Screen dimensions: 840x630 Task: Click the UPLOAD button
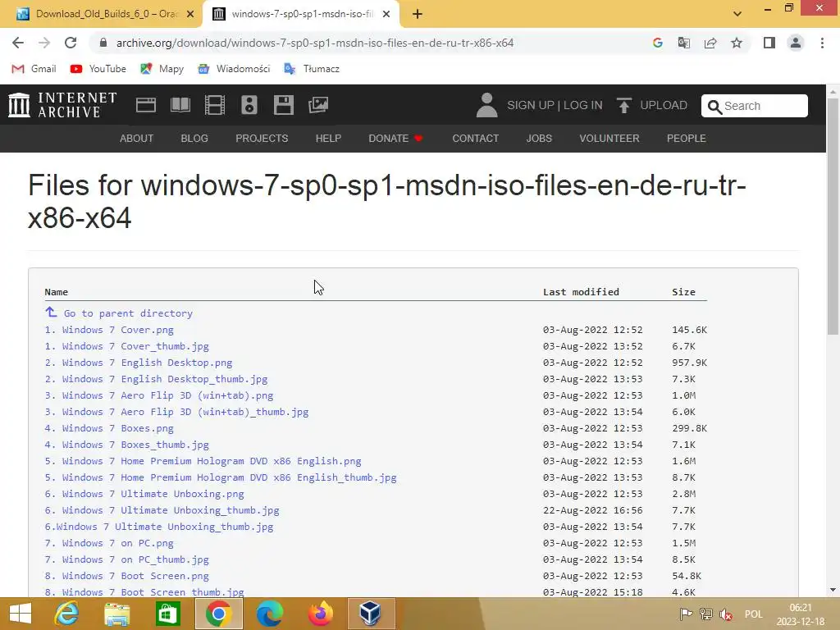[x=651, y=105]
